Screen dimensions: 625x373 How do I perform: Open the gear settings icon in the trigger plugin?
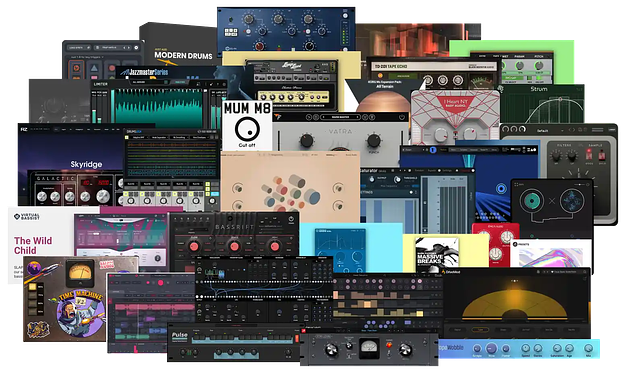136,47
